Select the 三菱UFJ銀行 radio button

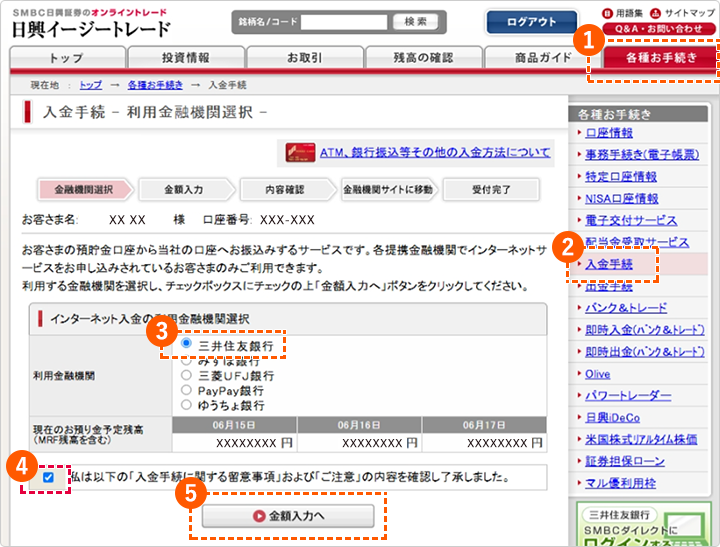click(x=186, y=375)
